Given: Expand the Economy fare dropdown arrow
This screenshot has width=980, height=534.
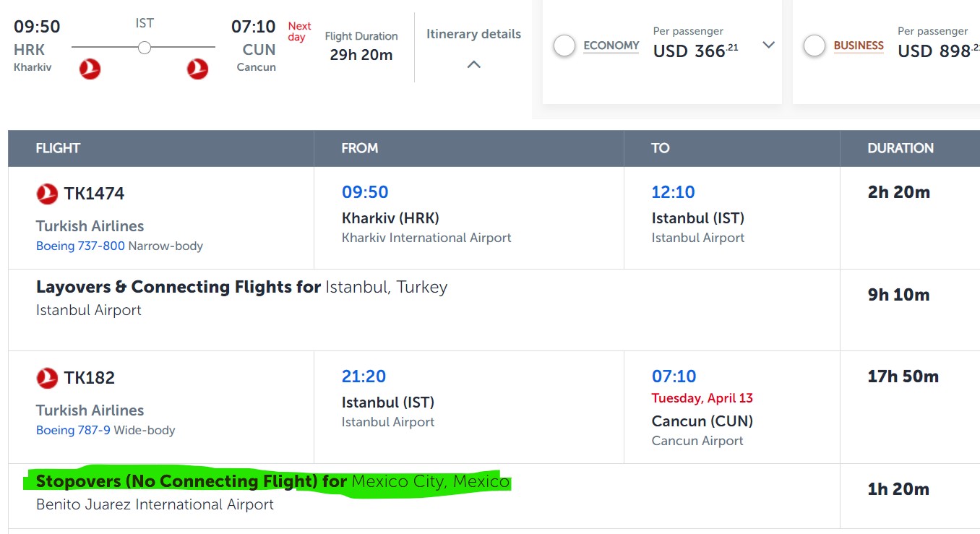Looking at the screenshot, I should point(768,46).
